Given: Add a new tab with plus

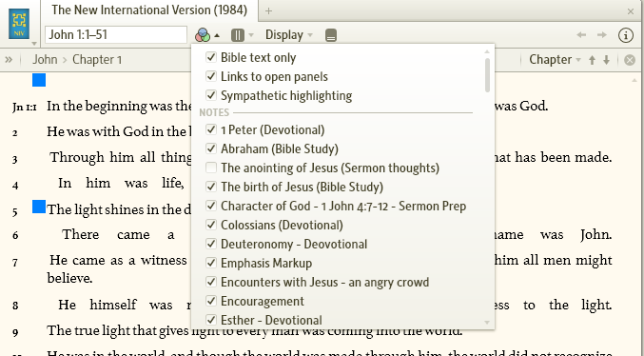Looking at the screenshot, I should pyautogui.click(x=268, y=11).
